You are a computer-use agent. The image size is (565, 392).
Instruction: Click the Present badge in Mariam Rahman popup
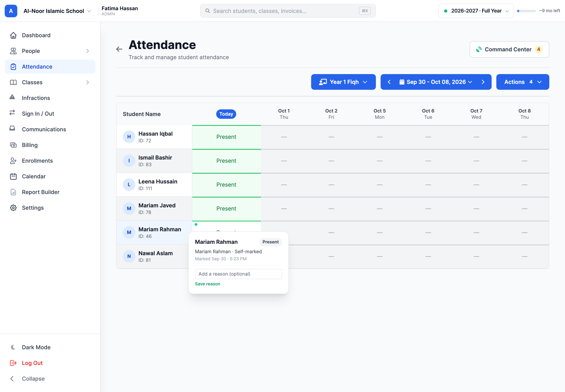tap(271, 242)
